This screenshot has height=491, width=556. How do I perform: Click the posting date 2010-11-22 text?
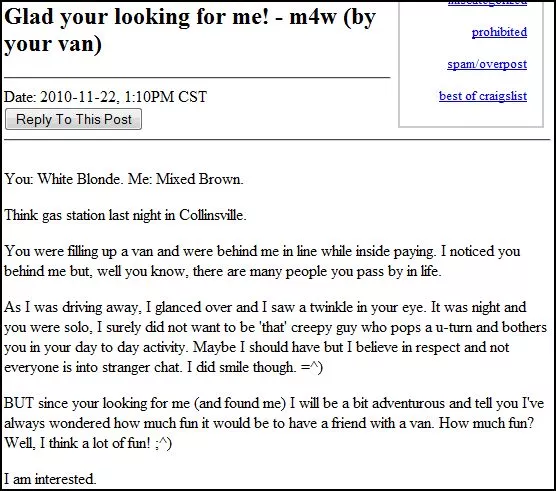tap(78, 97)
